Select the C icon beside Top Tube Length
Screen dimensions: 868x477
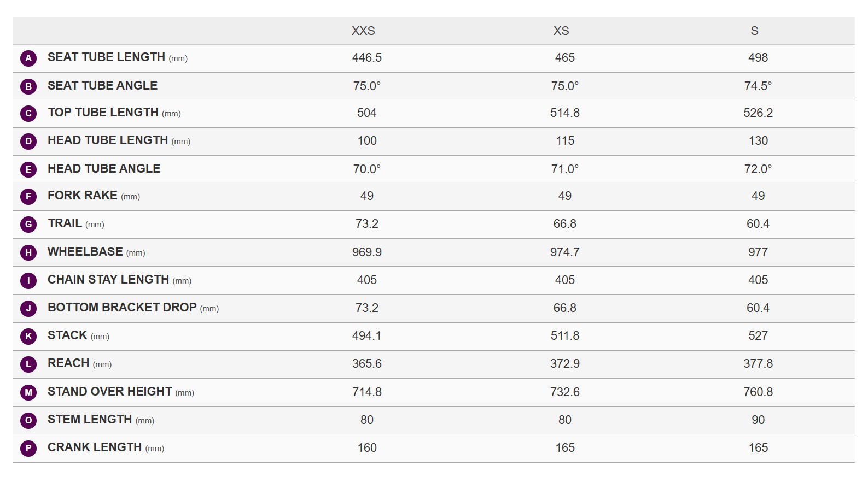28,114
